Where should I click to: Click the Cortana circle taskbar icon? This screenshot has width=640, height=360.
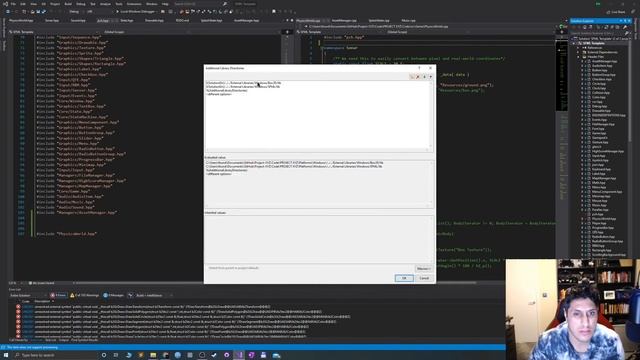[104, 355]
